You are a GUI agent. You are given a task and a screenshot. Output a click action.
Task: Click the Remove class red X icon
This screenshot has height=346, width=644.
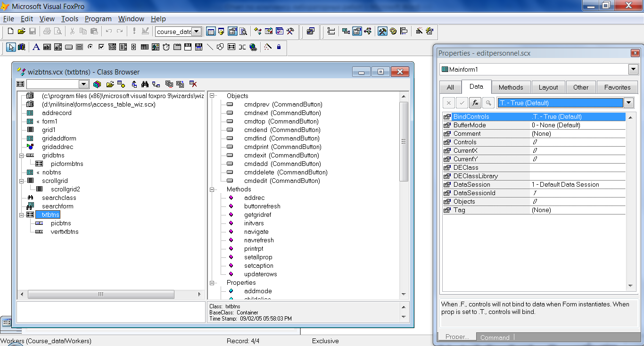193,84
